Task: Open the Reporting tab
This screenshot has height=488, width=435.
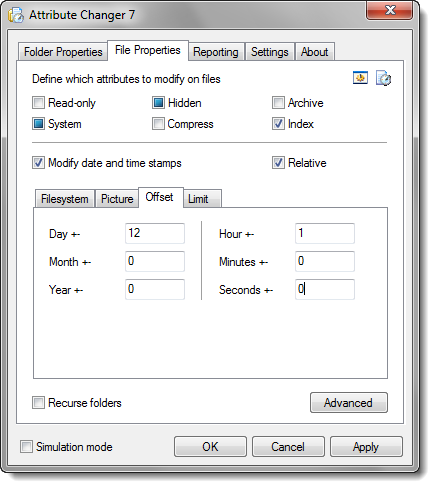Action: (216, 52)
